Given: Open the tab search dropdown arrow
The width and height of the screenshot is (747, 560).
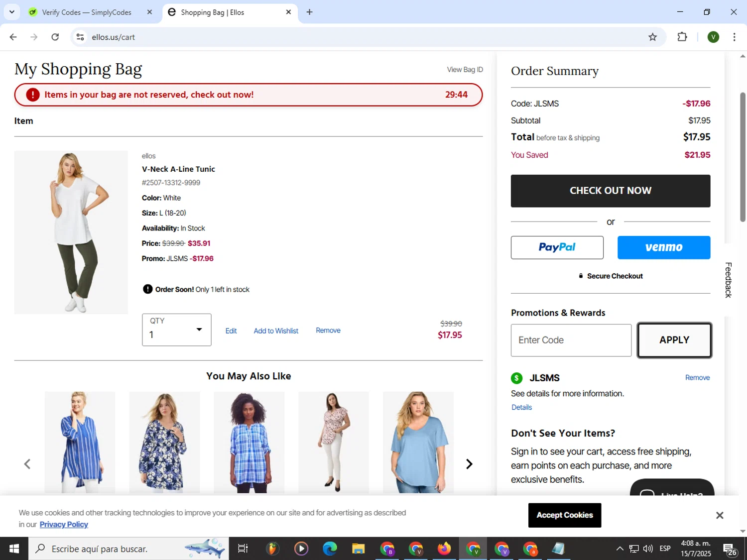Looking at the screenshot, I should pos(12,12).
